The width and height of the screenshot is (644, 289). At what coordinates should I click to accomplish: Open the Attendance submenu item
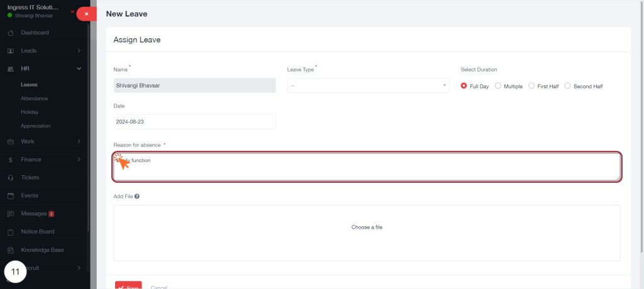coord(34,99)
